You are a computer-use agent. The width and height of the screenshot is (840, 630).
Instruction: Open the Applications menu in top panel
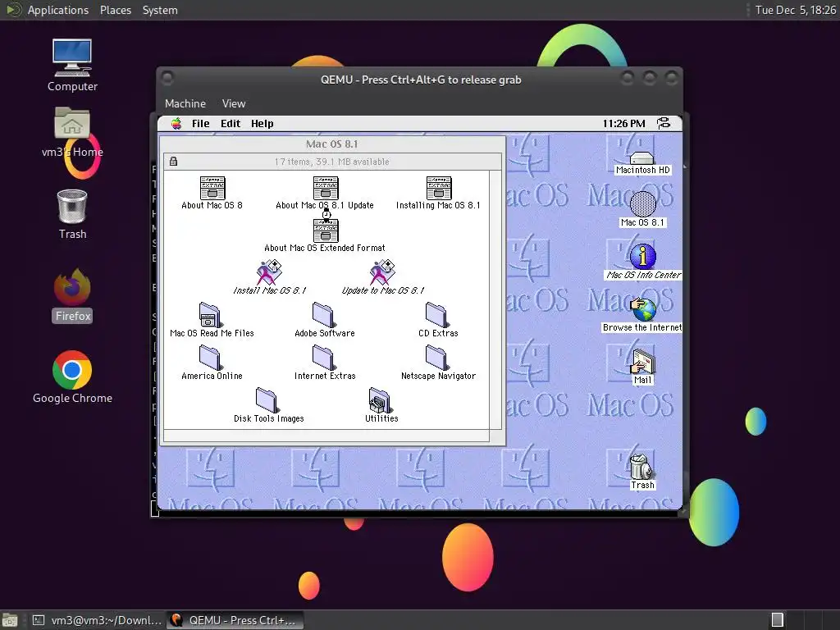pyautogui.click(x=58, y=10)
